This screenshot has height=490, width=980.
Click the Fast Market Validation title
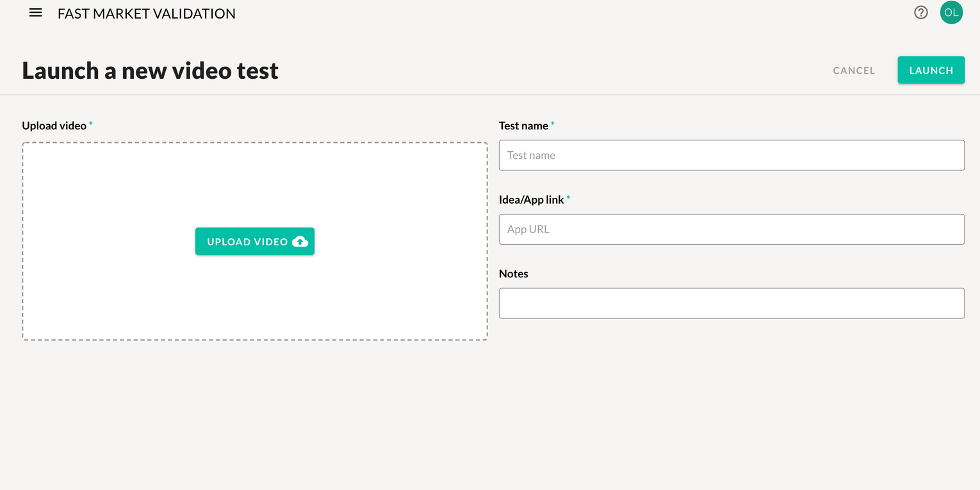coord(147,13)
